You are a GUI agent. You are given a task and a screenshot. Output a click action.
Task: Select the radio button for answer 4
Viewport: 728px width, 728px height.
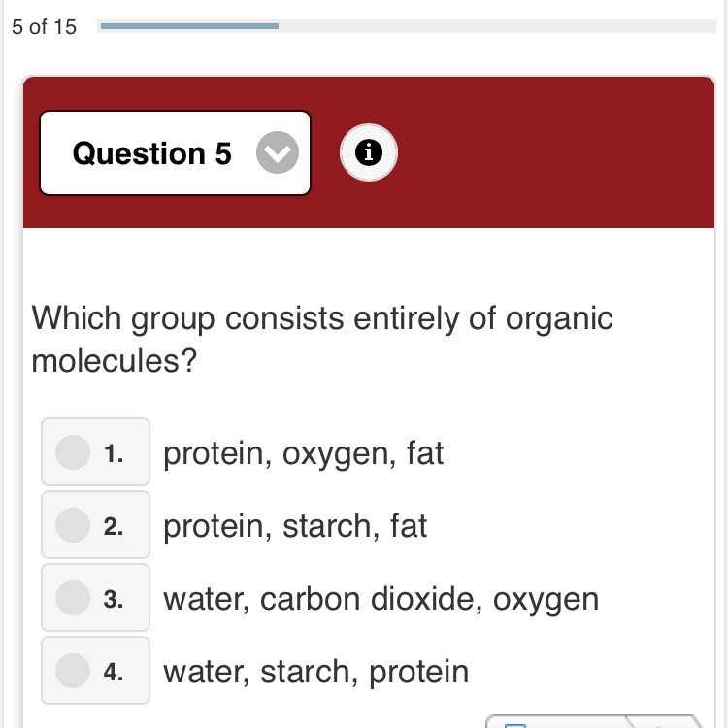pyautogui.click(x=73, y=671)
